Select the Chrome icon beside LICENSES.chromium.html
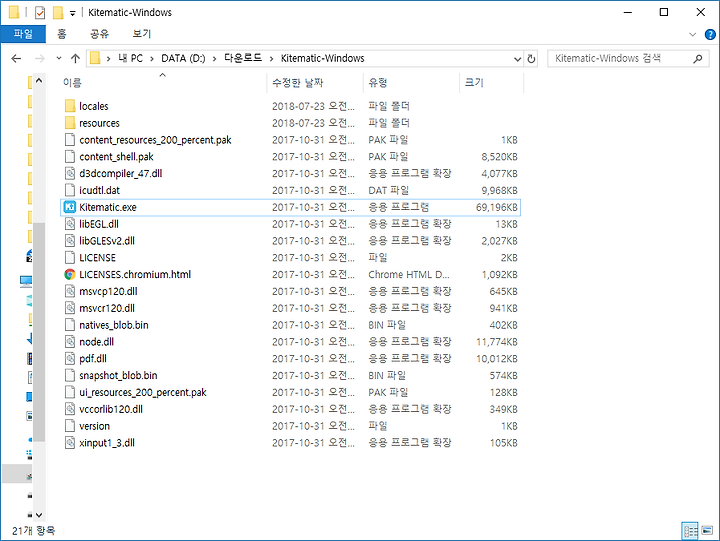Screen dimensions: 720x541 (70, 275)
